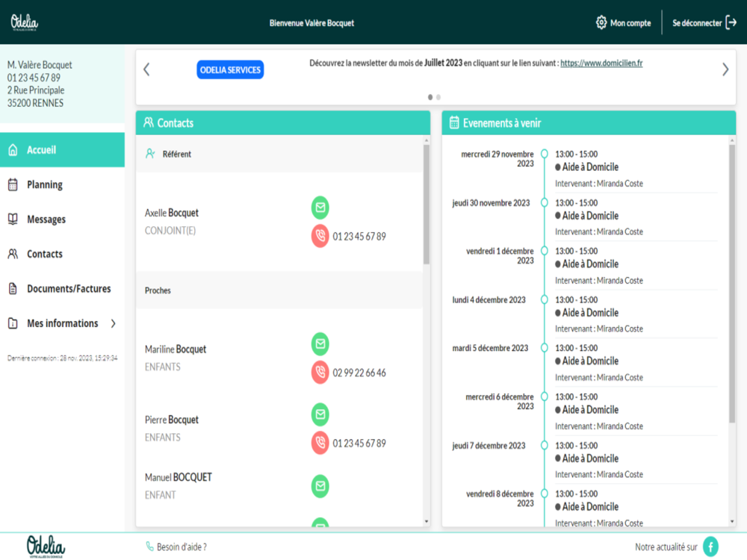Select the first carousel dot
The width and height of the screenshot is (747, 560).
coord(430,97)
